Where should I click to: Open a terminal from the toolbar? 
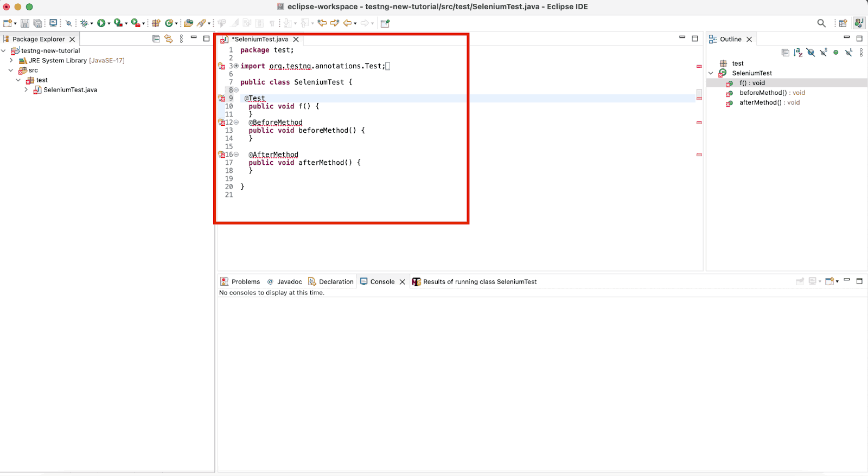(53, 23)
